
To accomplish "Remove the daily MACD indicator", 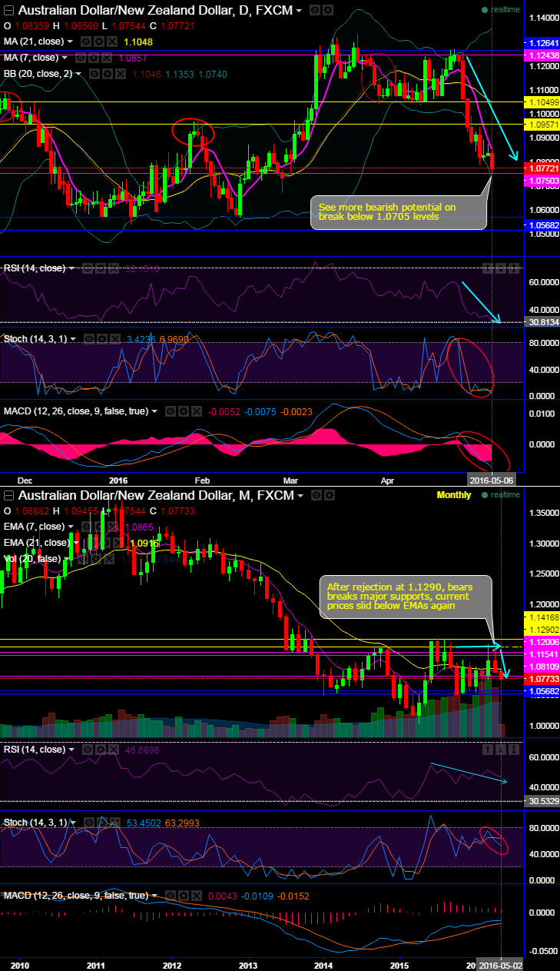I will click(197, 411).
